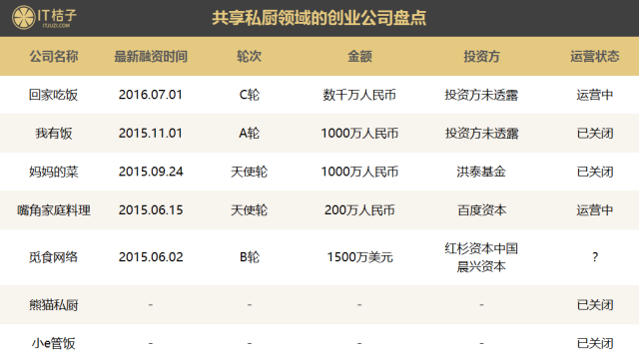The image size is (639, 364).
Task: Click the amount 1500万美元
Action: pos(359,257)
